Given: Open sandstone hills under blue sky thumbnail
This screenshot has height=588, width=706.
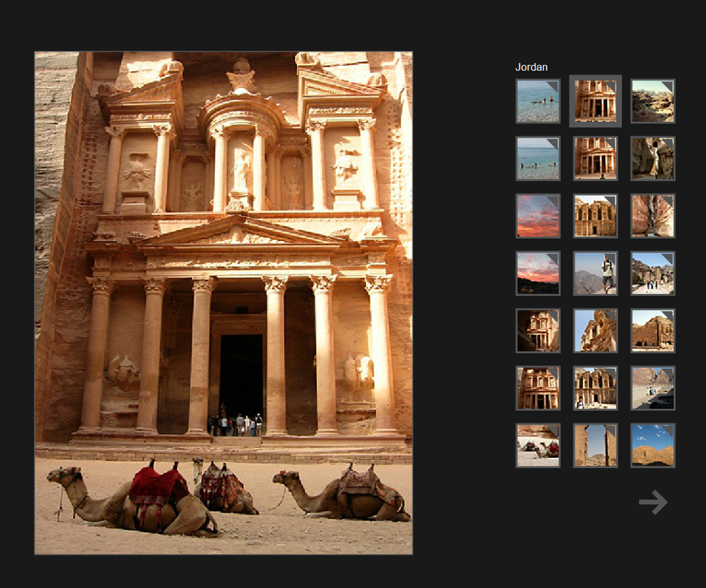Looking at the screenshot, I should pyautogui.click(x=653, y=445).
